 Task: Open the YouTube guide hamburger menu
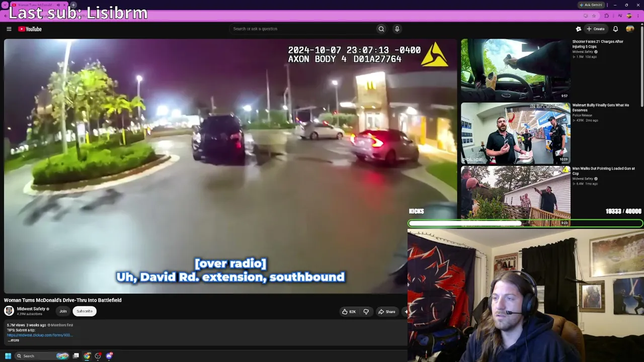pyautogui.click(x=9, y=29)
